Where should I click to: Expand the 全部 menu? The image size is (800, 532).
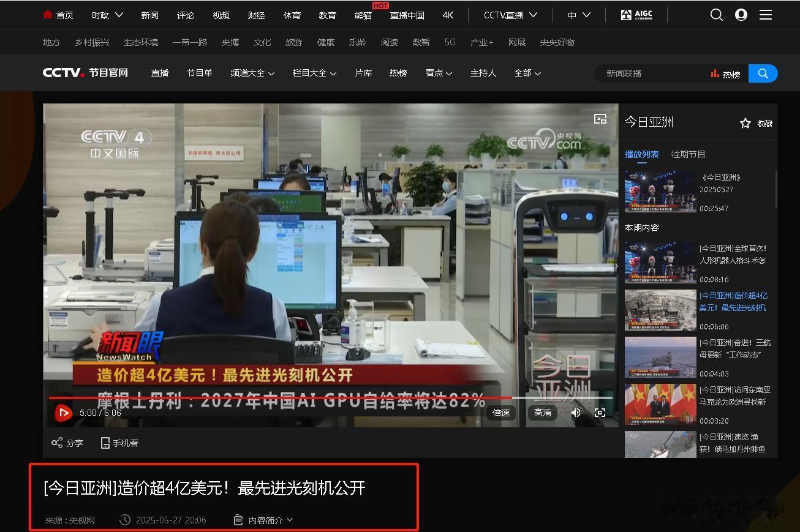tap(527, 73)
